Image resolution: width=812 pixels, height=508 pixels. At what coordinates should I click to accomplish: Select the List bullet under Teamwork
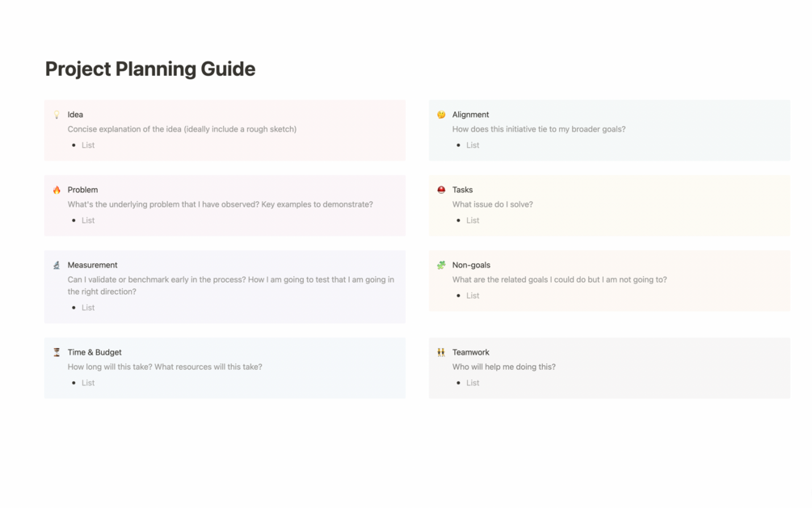point(473,383)
